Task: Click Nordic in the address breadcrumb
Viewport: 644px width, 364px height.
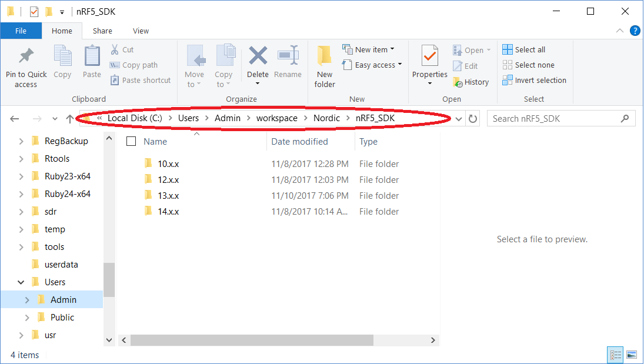Action: [x=326, y=118]
